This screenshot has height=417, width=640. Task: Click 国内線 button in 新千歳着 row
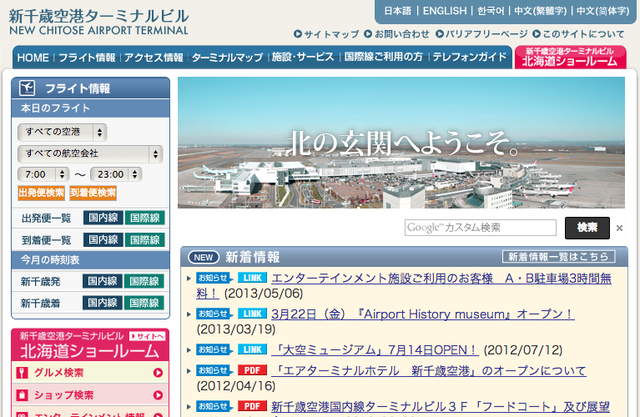(x=102, y=303)
